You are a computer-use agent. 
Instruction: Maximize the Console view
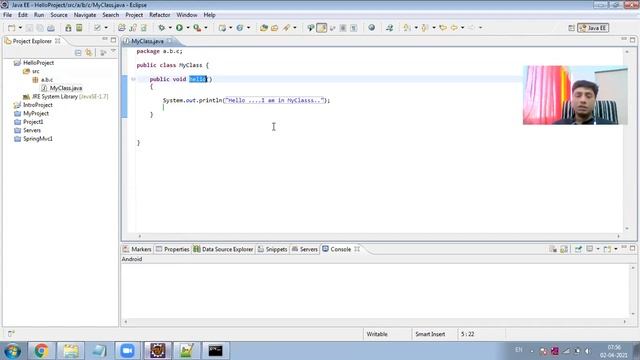tap(632, 248)
